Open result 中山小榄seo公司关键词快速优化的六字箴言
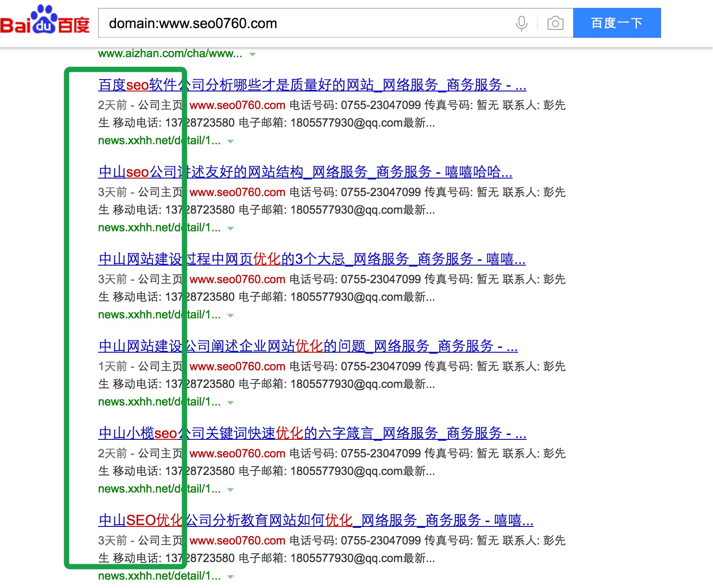 (x=312, y=433)
